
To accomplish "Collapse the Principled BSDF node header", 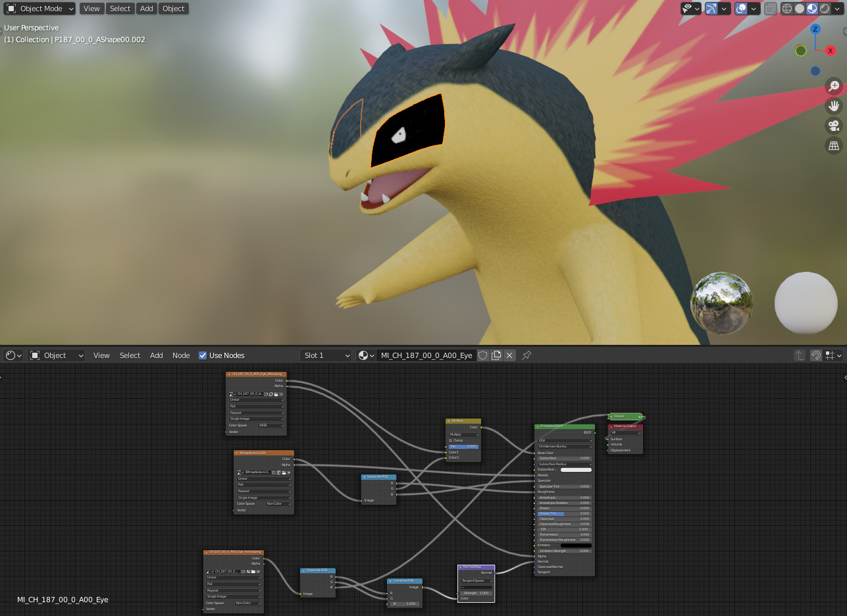I will (x=537, y=426).
